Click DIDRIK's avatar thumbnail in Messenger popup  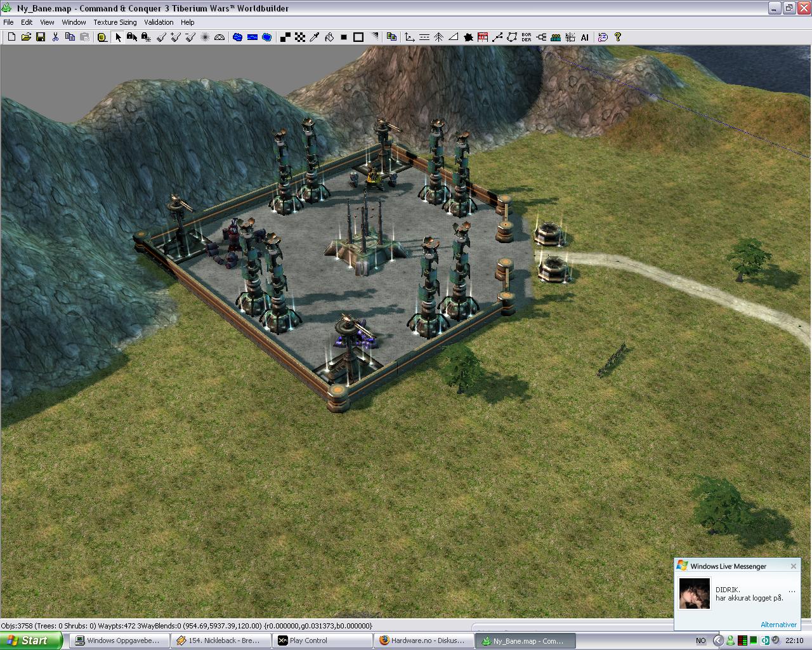(x=694, y=594)
